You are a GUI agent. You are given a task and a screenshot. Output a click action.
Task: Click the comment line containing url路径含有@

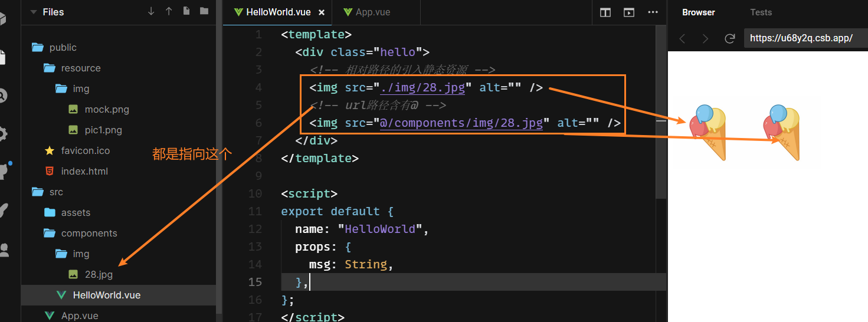[x=378, y=106]
